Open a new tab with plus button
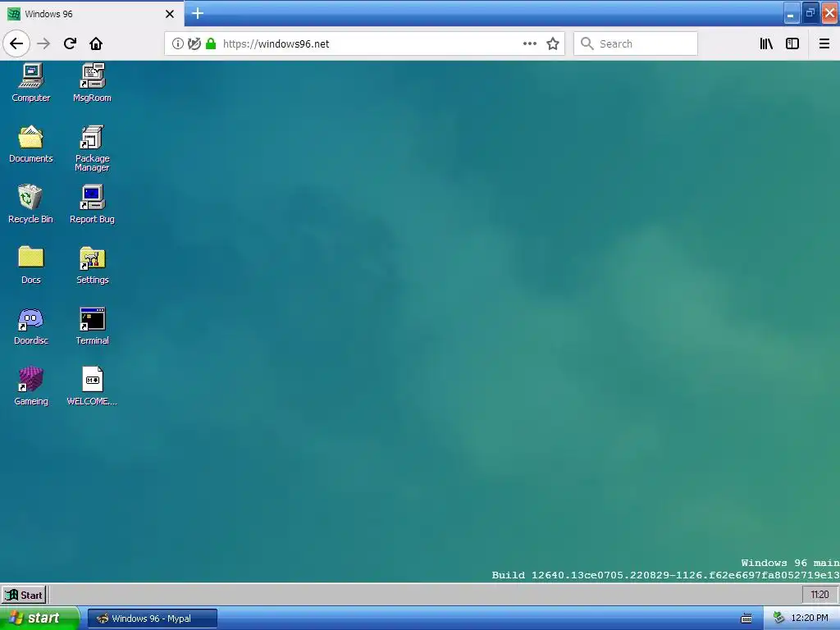Viewport: 840px width, 630px height. pyautogui.click(x=198, y=13)
